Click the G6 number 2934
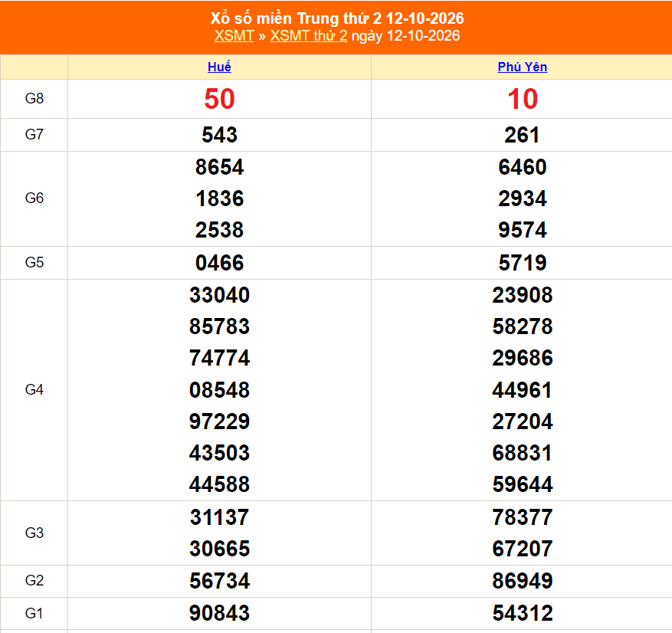Image resolution: width=672 pixels, height=633 pixels. point(523,198)
